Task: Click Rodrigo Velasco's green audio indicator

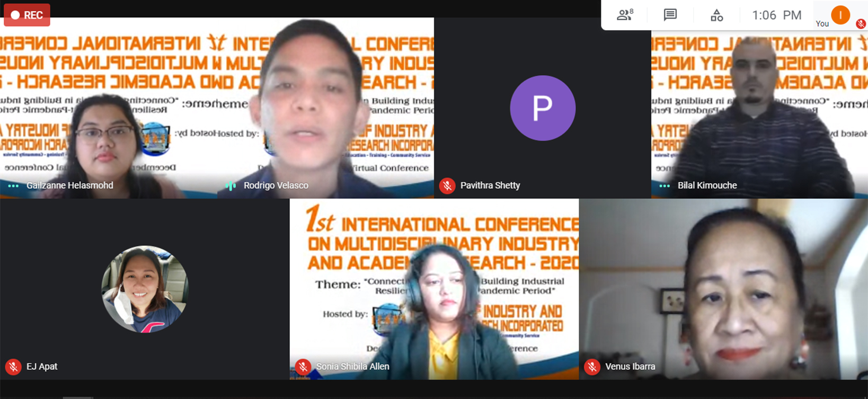Action: (231, 185)
